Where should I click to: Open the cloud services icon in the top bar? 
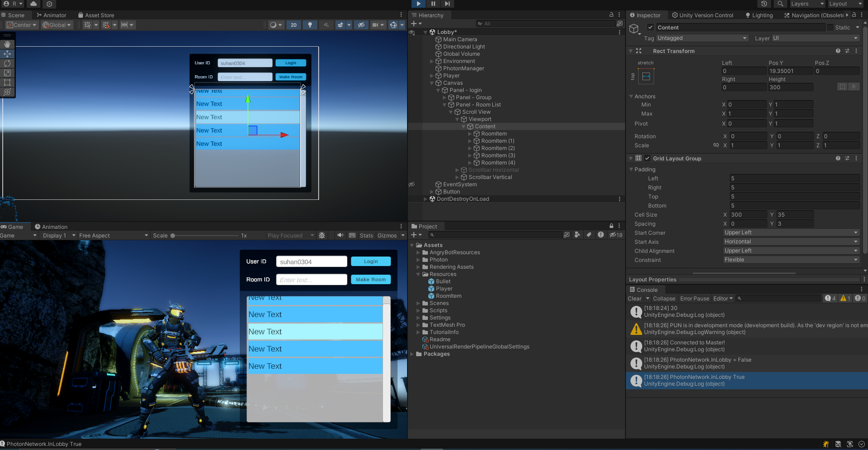(34, 4)
